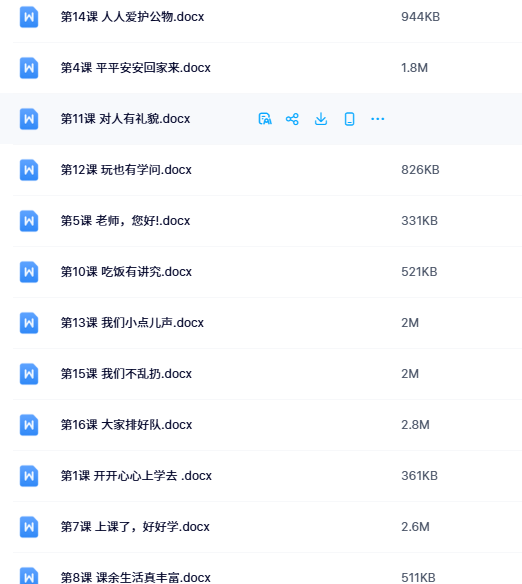Open 第4课 平平安安回家来.docx

click(136, 68)
